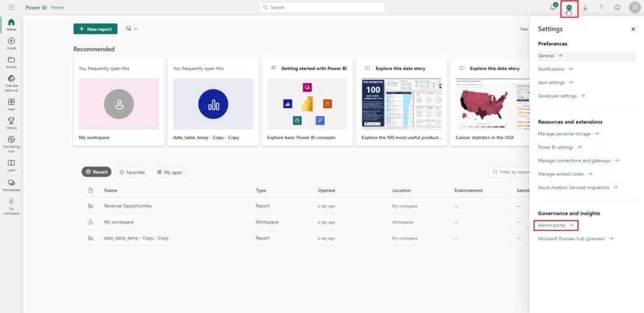Open My workspace in left sidebar
Screen dimensions: 644x313
point(11,206)
